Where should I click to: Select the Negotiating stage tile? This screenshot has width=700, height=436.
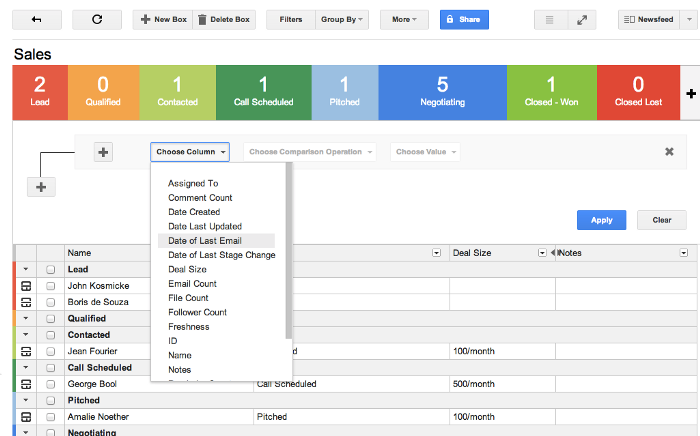coord(442,92)
